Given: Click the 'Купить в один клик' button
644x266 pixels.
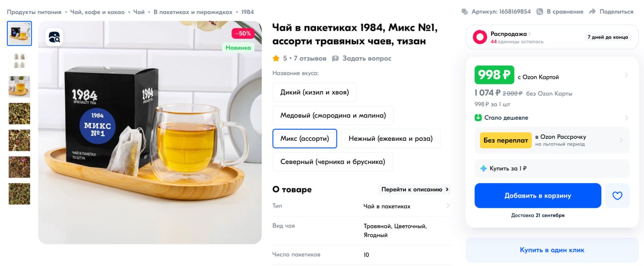Looking at the screenshot, I should coord(552,250).
